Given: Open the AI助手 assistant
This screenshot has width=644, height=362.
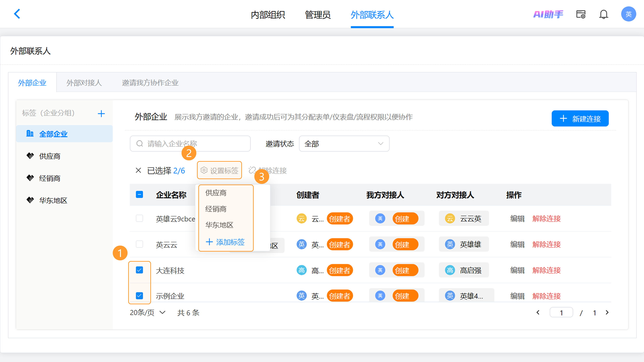Looking at the screenshot, I should [x=548, y=14].
